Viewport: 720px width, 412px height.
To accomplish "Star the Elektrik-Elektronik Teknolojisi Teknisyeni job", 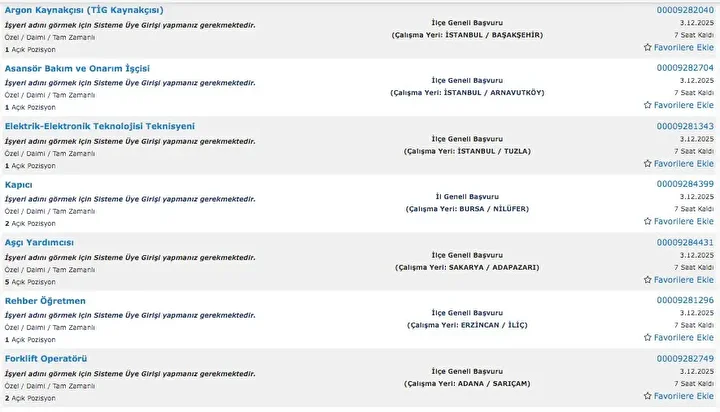I will pos(647,163).
